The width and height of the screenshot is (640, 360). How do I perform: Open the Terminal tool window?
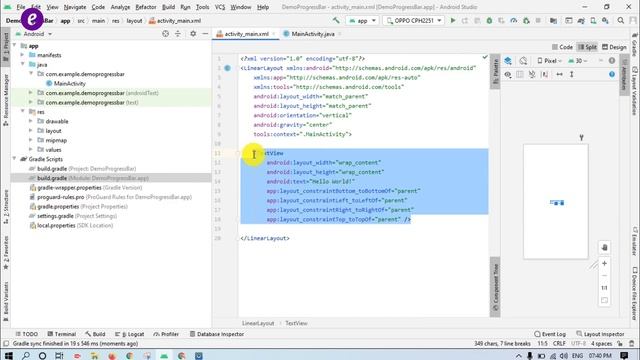pyautogui.click(x=62, y=334)
